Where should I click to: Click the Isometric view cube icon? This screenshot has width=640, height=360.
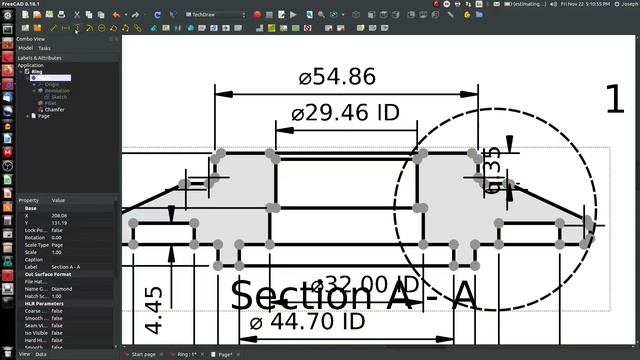[x=356, y=15]
